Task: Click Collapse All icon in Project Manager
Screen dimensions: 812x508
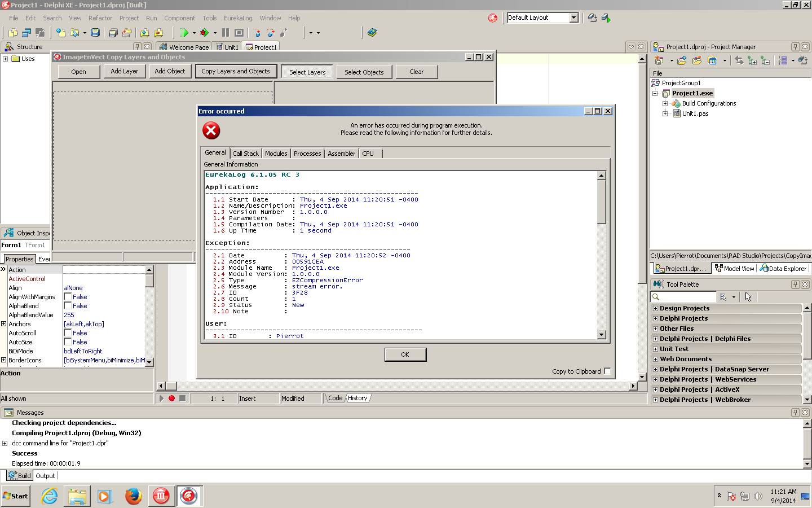Action: click(x=765, y=60)
